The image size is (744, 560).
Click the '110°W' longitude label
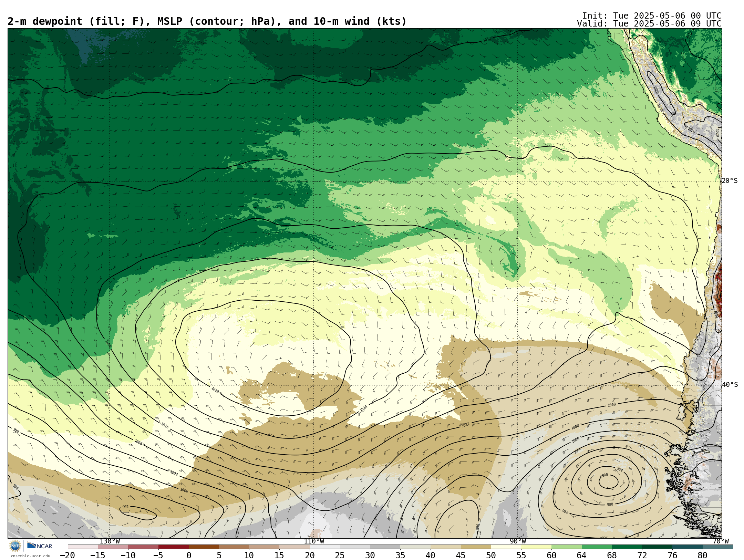point(314,541)
